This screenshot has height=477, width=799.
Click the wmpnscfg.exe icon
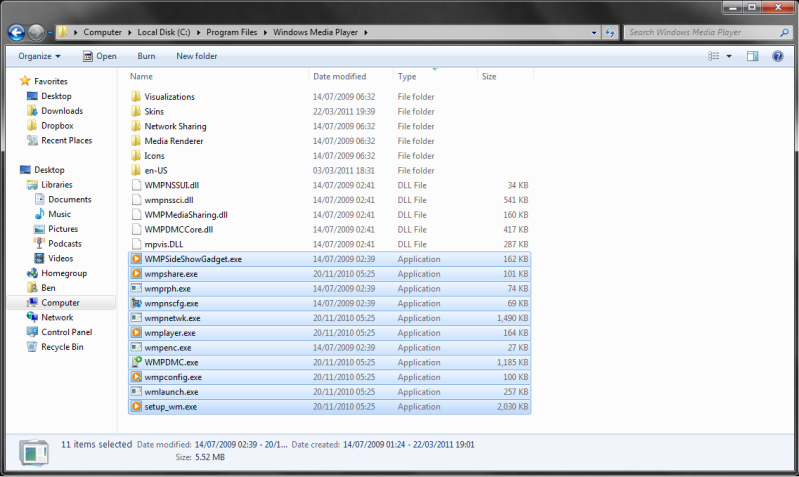tap(136, 303)
